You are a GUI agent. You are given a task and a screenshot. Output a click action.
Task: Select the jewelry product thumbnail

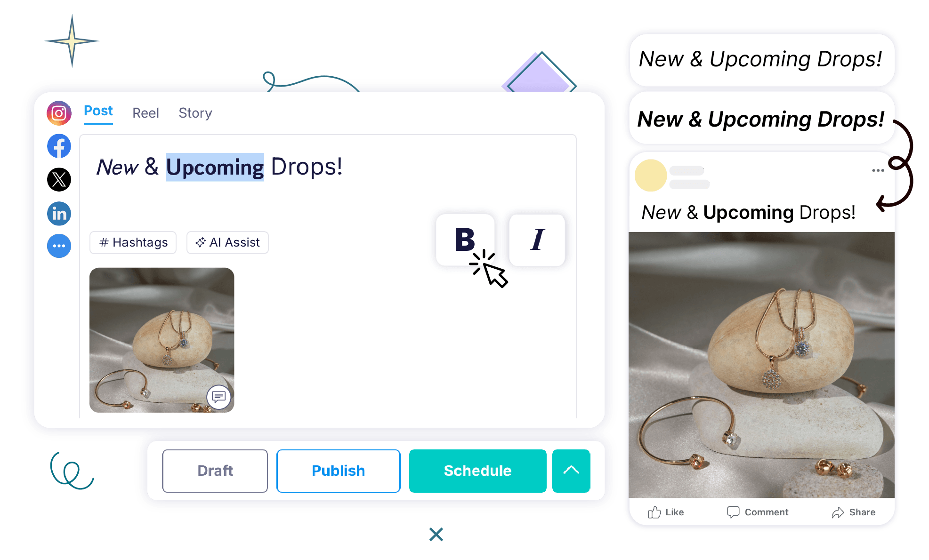pos(162,338)
